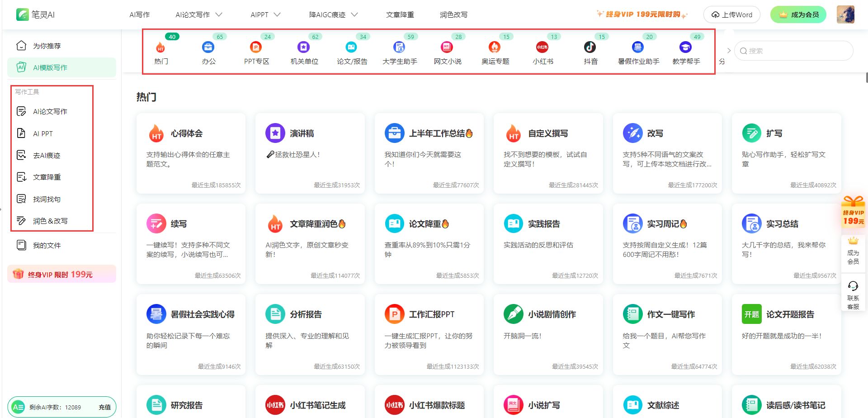
Task: Open the 心得体会 template card
Action: [x=191, y=153]
